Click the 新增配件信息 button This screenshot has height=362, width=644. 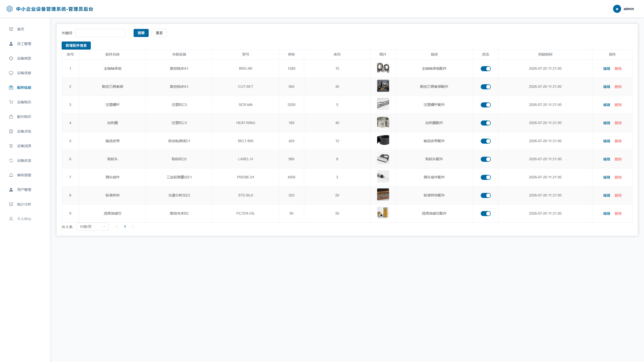coord(76,46)
